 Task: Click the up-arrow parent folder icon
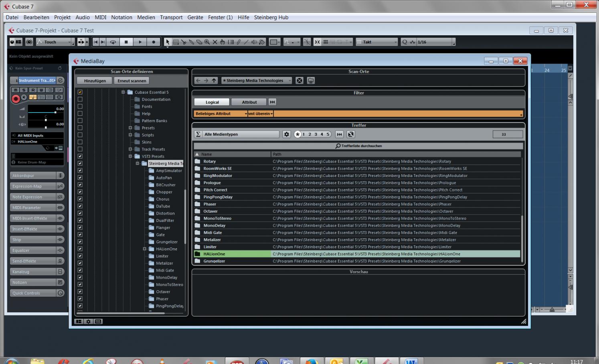coord(214,80)
